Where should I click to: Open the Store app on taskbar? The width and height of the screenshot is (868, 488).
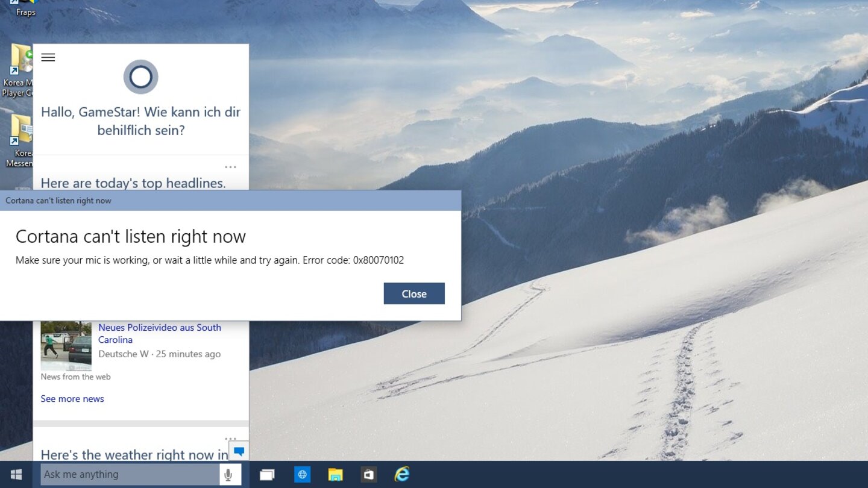pyautogui.click(x=368, y=475)
